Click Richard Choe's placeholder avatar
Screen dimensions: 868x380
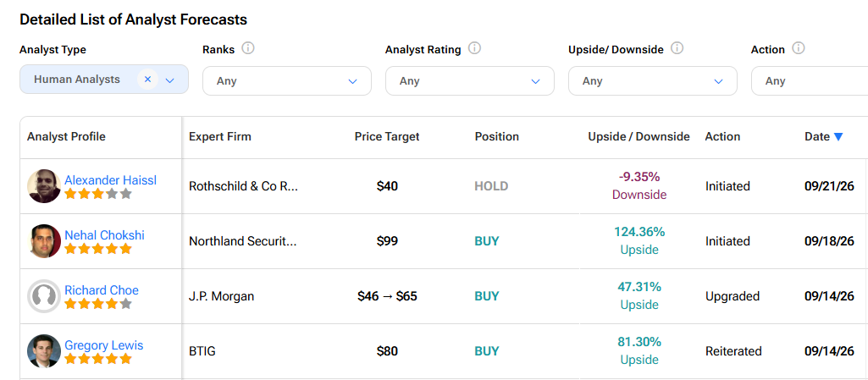tap(44, 296)
